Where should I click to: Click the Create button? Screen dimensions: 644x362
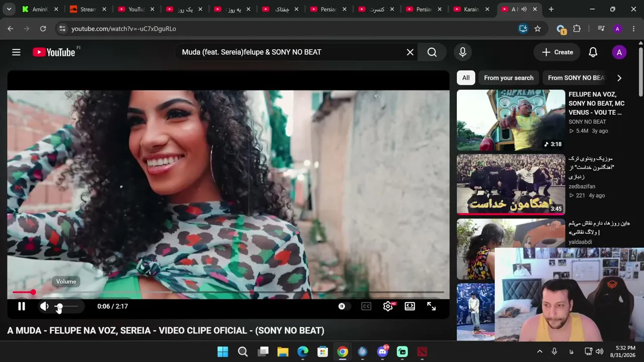click(x=557, y=52)
